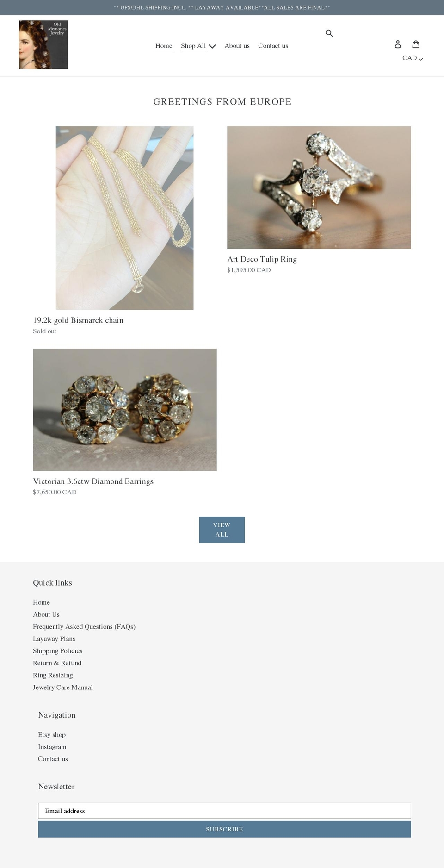The image size is (444, 868).
Task: Click the Old Memories Jewelry logo
Action: coord(43,44)
